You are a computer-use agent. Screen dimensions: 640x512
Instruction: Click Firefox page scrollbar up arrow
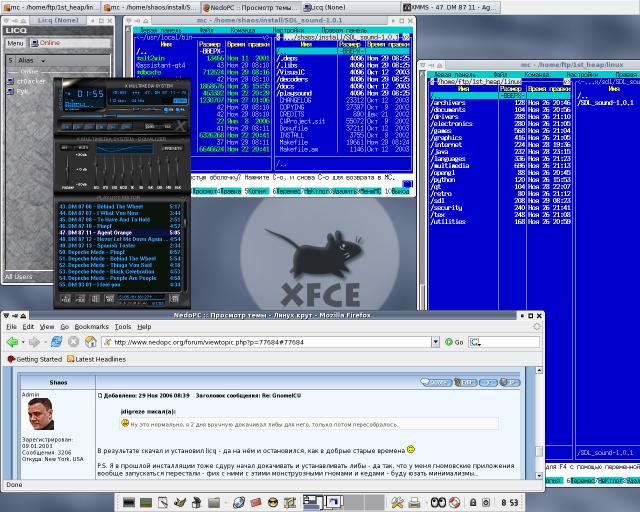pos(539,370)
